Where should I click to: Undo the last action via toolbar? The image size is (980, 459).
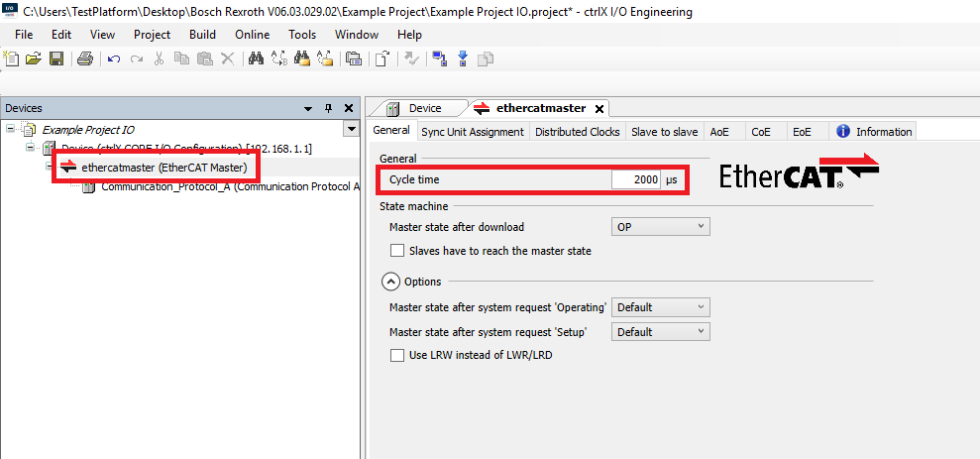[x=114, y=59]
